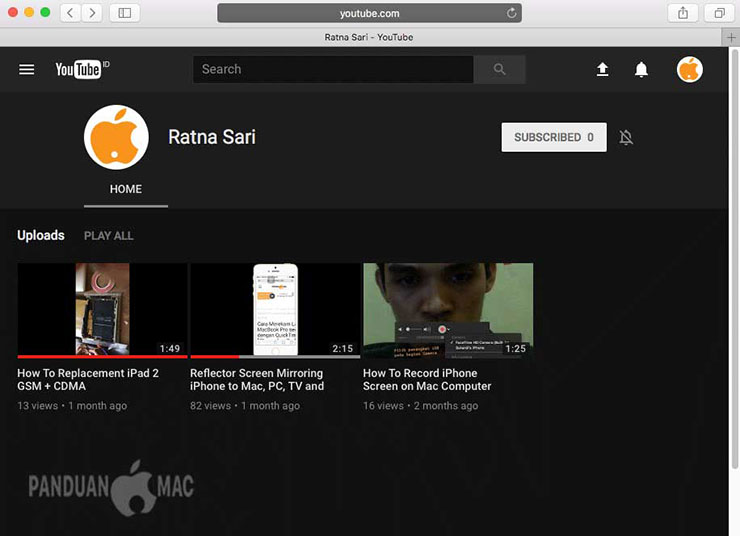Open the account avatar menu
Viewport: 740px width, 536px height.
(x=690, y=69)
